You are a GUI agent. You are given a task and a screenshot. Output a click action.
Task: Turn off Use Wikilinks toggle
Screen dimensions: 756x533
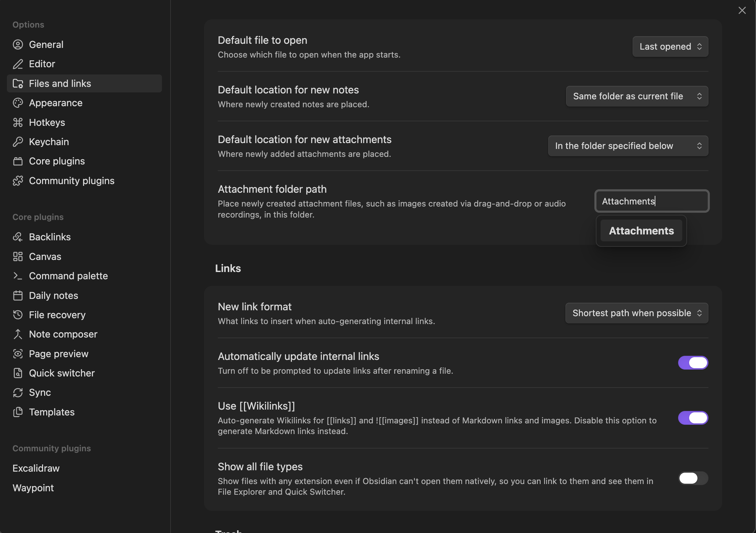[693, 418]
